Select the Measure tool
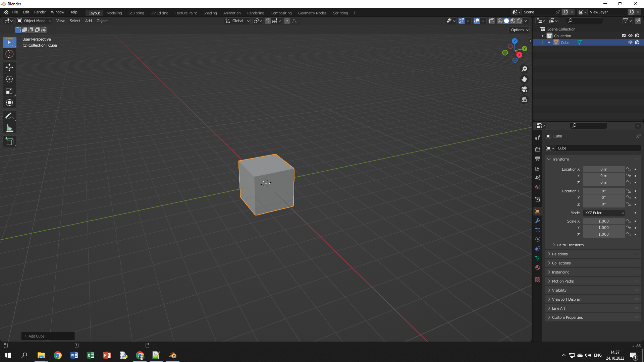644x362 pixels. 9,128
